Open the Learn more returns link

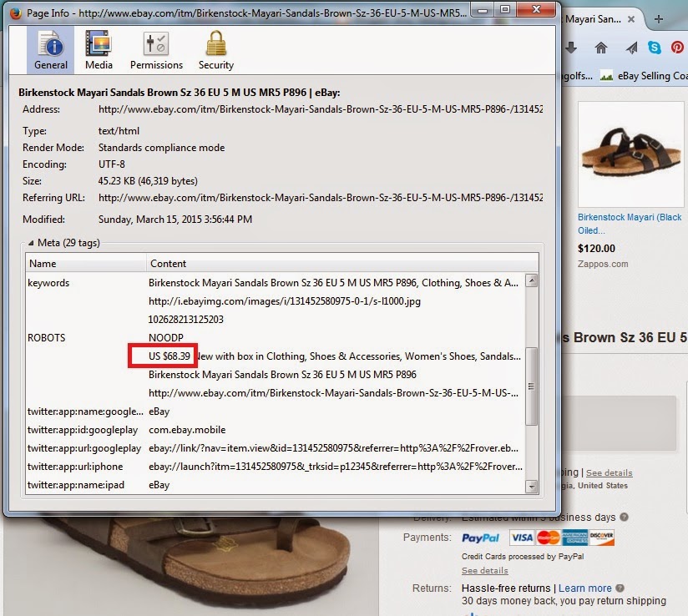tap(585, 588)
